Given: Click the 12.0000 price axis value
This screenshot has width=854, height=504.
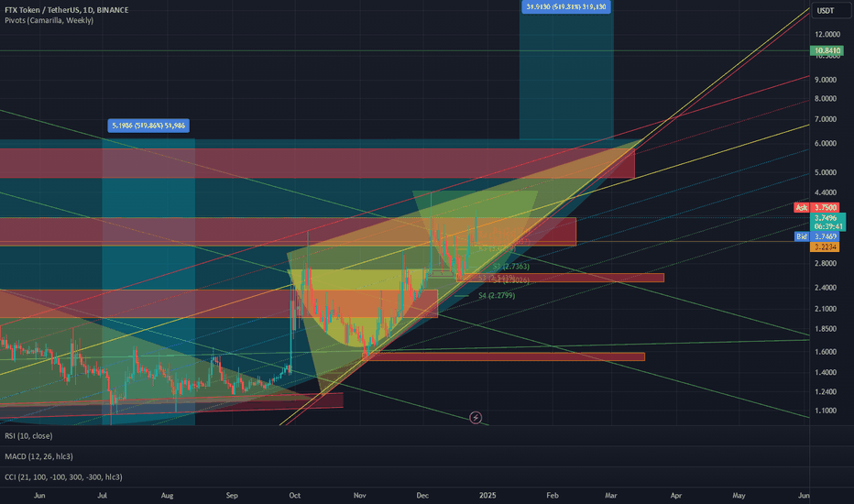Looking at the screenshot, I should pyautogui.click(x=827, y=34).
